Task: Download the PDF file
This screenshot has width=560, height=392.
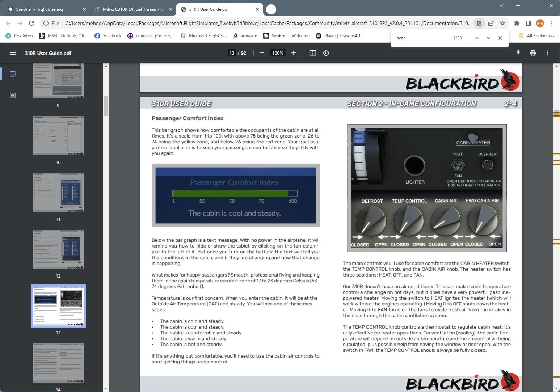Action: tap(518, 53)
